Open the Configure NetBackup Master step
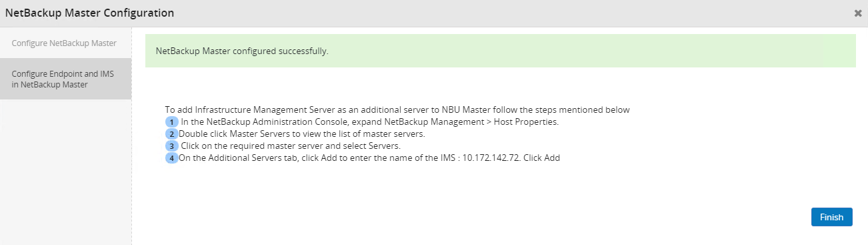Image resolution: width=868 pixels, height=245 pixels. [x=65, y=43]
